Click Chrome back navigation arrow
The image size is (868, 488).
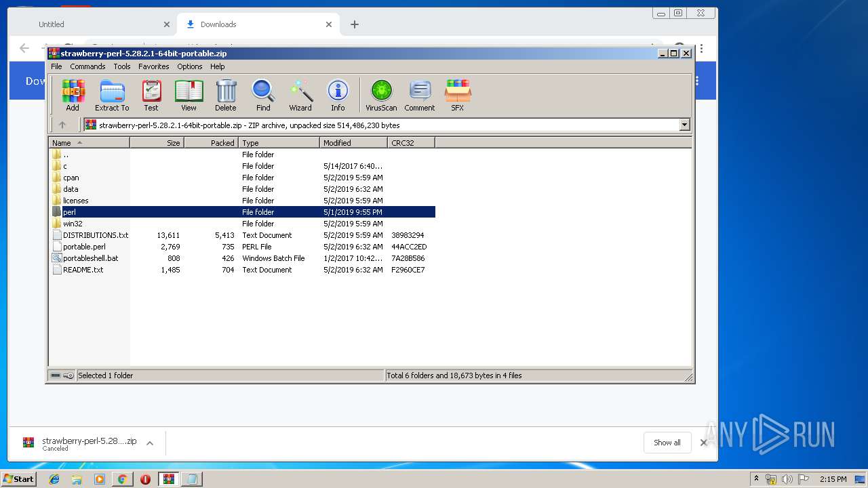click(x=24, y=48)
